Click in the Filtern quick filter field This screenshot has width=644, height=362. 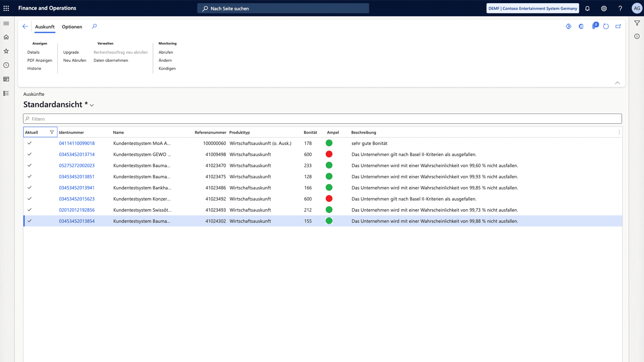click(322, 119)
